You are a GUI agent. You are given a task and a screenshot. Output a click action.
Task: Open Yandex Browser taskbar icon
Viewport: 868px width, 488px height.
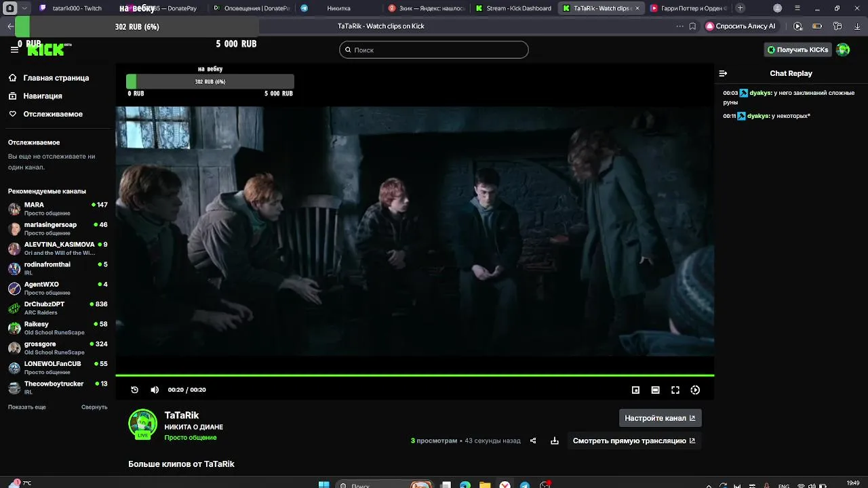click(x=505, y=485)
